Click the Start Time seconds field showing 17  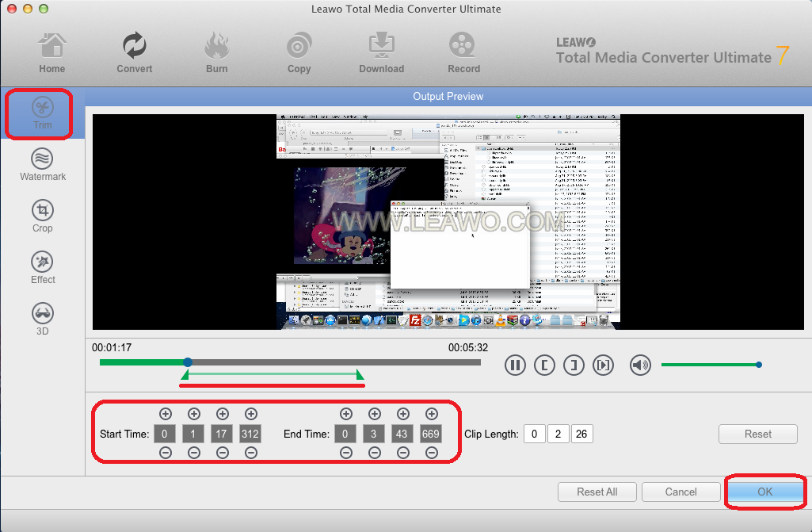coord(223,434)
